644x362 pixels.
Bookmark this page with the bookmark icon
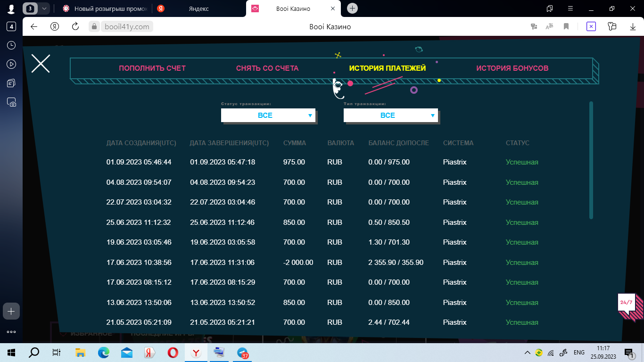[x=566, y=27]
